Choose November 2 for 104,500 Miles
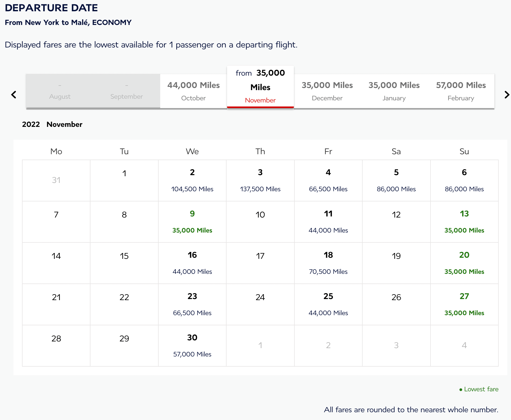The width and height of the screenshot is (511, 420). pos(192,180)
